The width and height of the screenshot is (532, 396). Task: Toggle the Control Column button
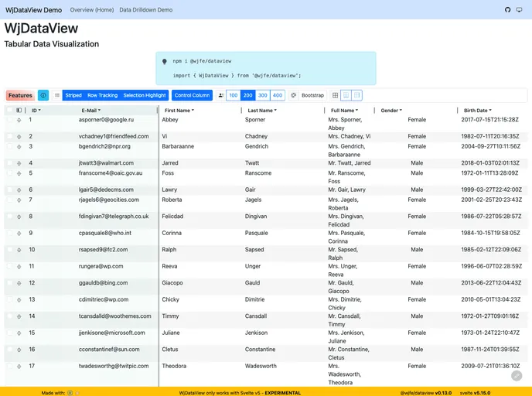192,95
